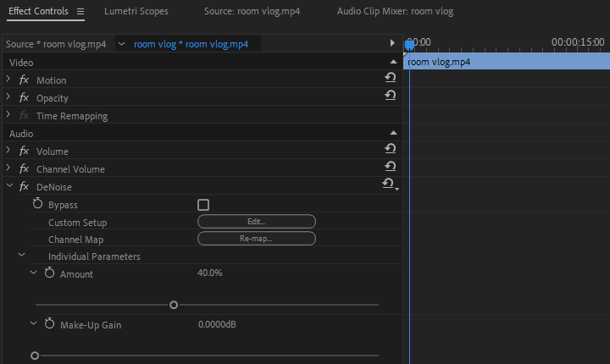Collapse the DeNoise effect

(8, 186)
